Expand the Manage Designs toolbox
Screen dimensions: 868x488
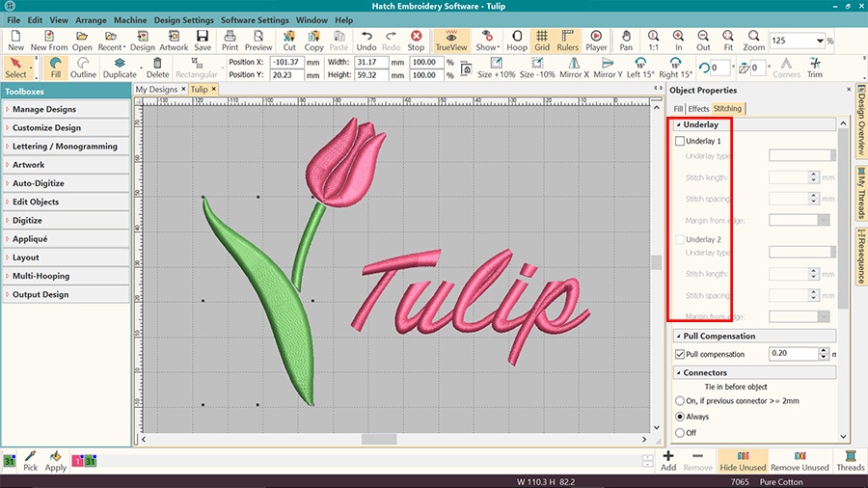coord(66,110)
